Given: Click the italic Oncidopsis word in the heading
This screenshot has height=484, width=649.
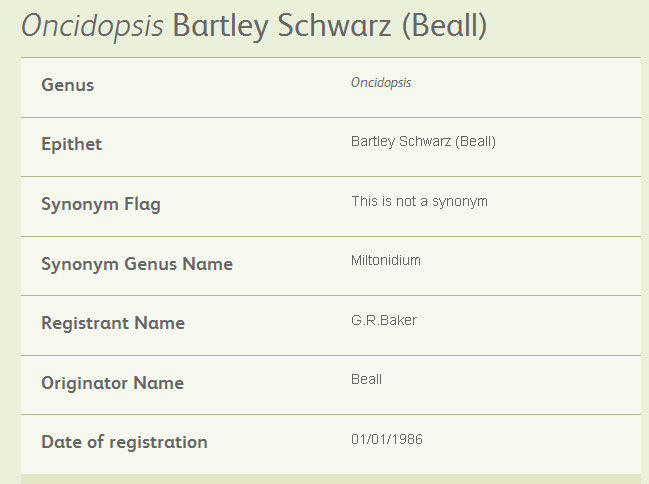Looking at the screenshot, I should [x=92, y=26].
